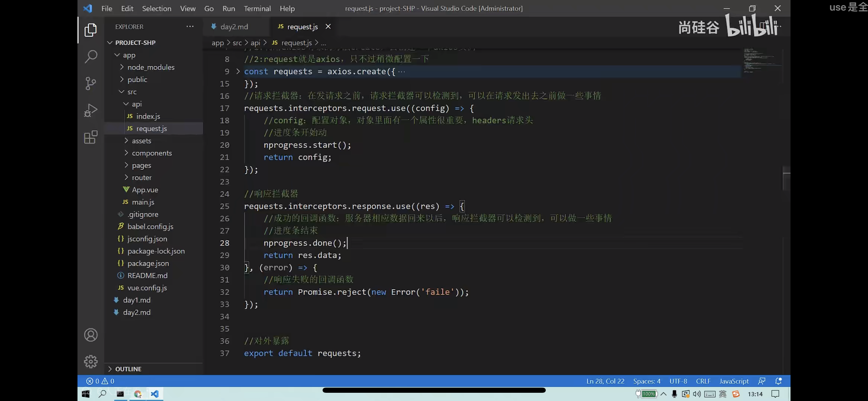868x401 pixels.
Task: Click the notifications bell in status bar
Action: [779, 381]
